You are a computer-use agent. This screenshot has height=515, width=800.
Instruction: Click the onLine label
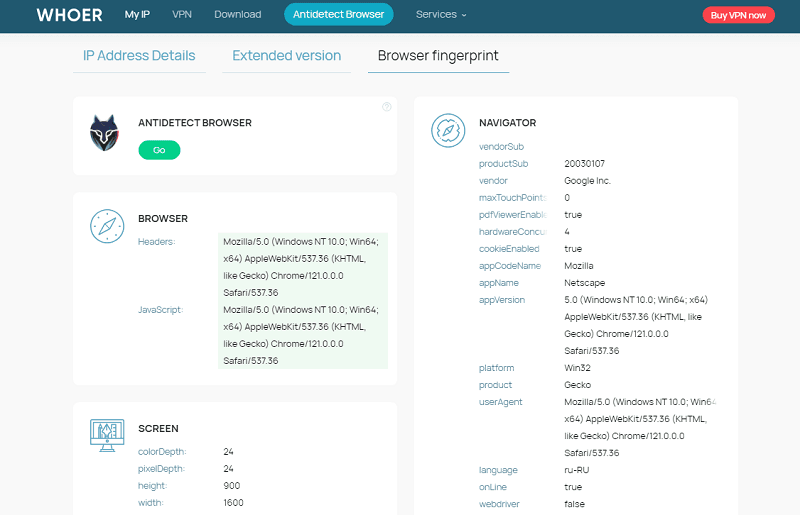coord(493,487)
